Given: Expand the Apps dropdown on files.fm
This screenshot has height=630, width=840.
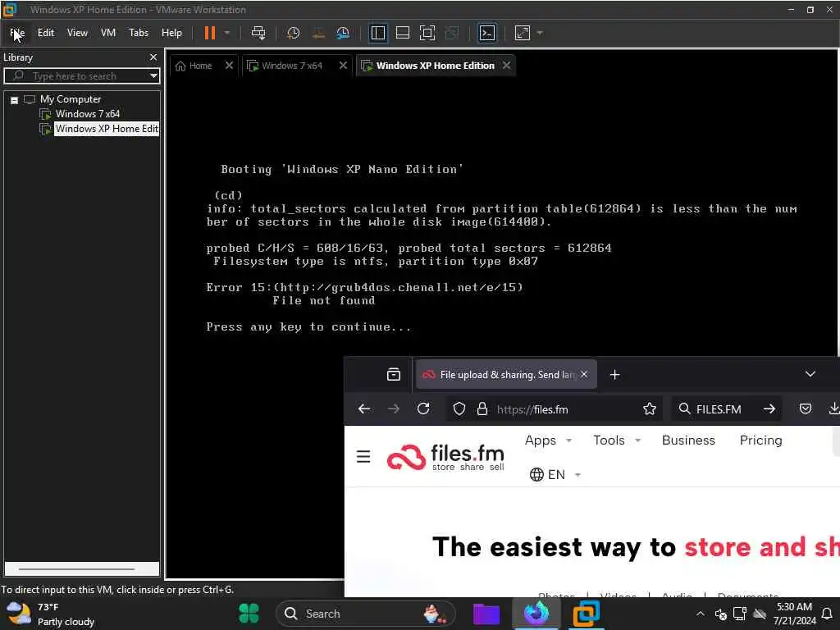Looking at the screenshot, I should (x=548, y=441).
